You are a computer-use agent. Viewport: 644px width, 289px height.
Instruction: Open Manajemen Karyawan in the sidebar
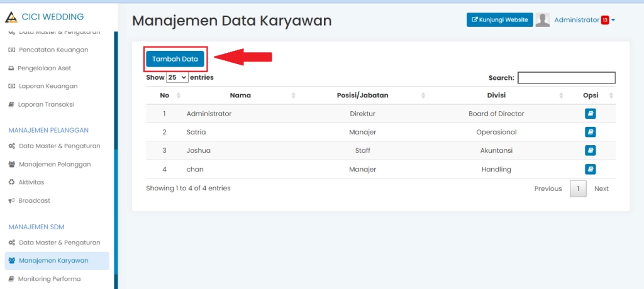point(53,261)
